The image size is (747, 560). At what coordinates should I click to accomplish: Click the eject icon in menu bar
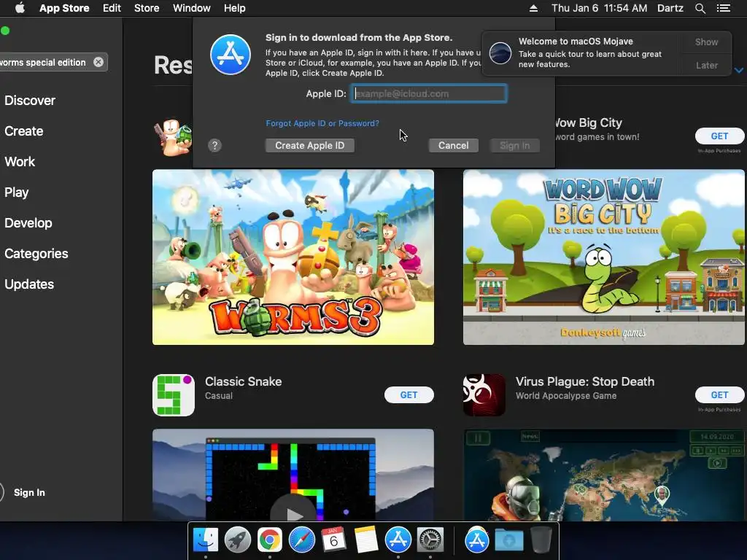point(533,8)
